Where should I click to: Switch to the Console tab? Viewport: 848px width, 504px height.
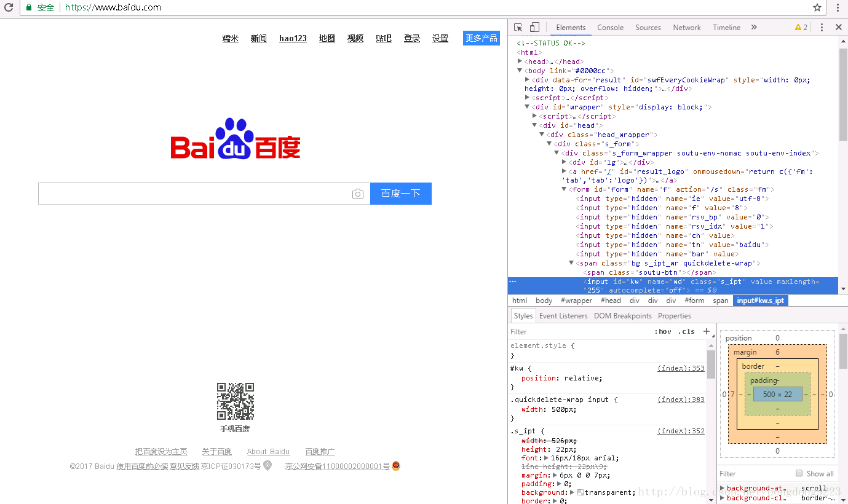click(610, 28)
